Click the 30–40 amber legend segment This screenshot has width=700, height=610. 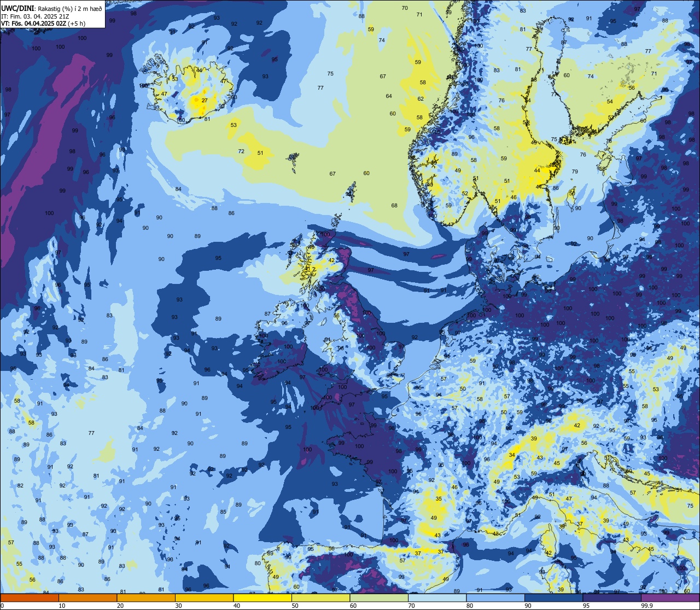click(204, 597)
